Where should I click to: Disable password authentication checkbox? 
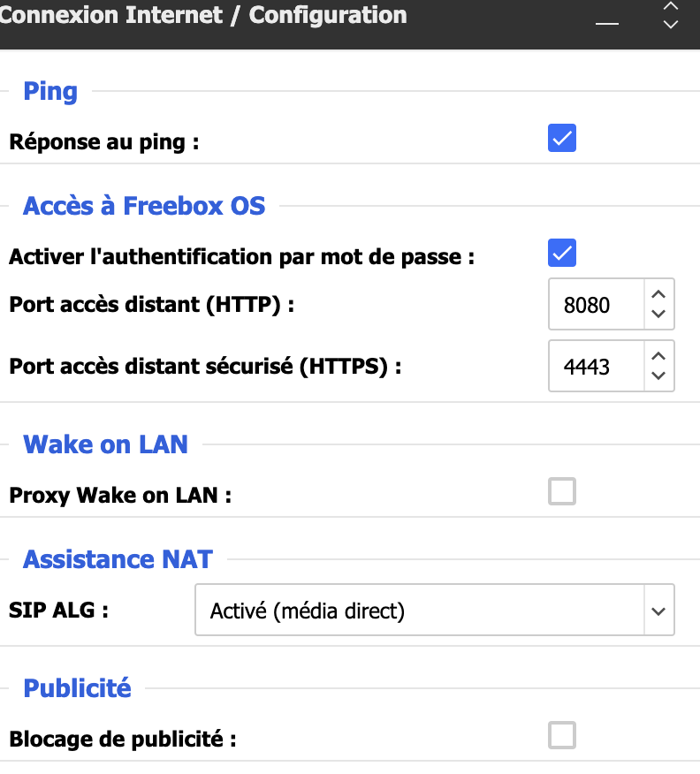tap(562, 253)
